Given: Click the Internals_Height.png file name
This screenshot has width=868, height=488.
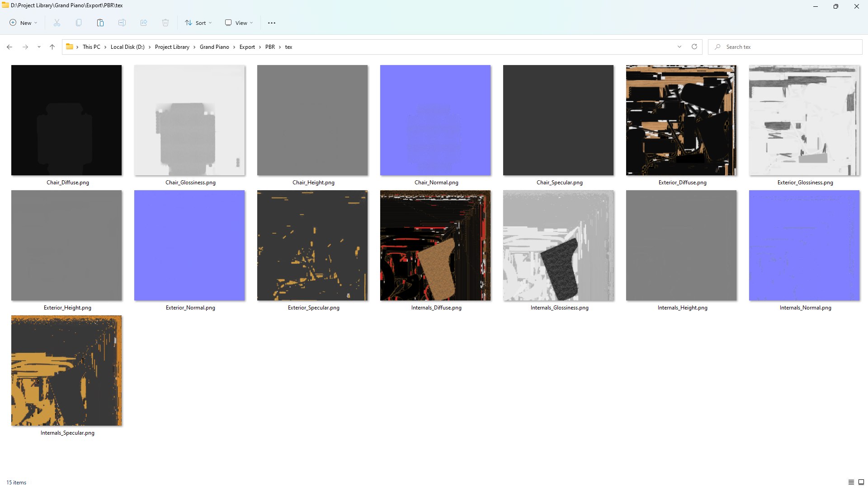Looking at the screenshot, I should click(682, 308).
